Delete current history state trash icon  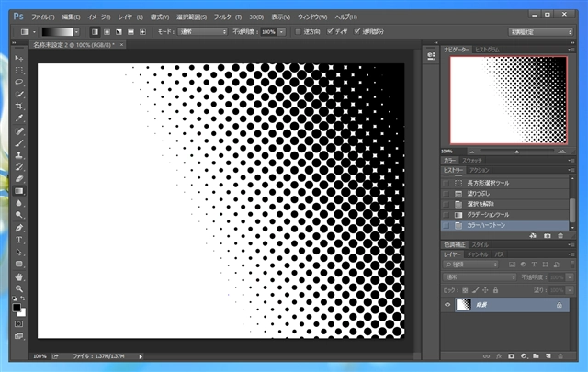(560, 235)
